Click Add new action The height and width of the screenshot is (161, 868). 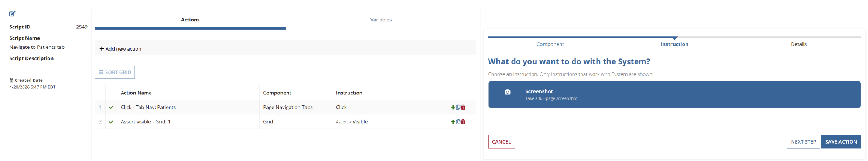[120, 49]
